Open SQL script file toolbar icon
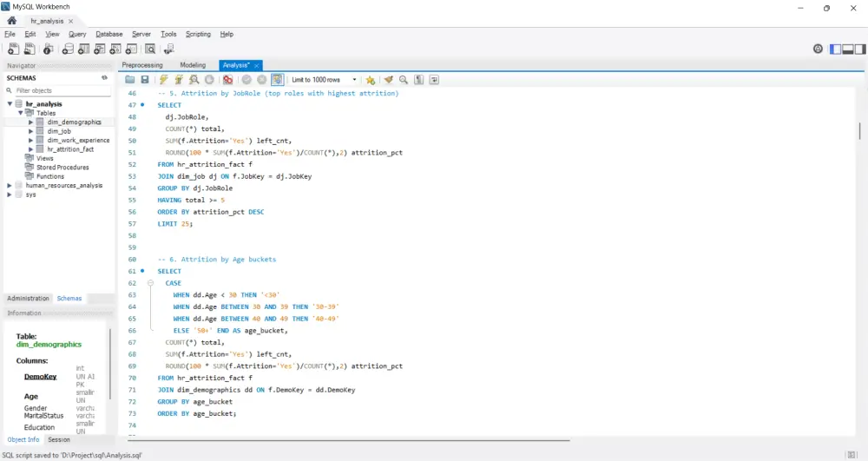Image resolution: width=868 pixels, height=461 pixels. [30, 49]
